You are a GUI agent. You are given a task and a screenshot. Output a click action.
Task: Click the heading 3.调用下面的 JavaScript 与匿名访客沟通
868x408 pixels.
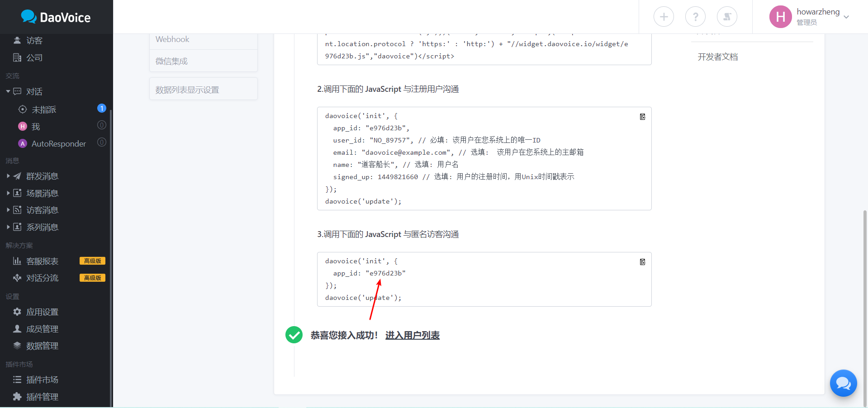point(388,234)
